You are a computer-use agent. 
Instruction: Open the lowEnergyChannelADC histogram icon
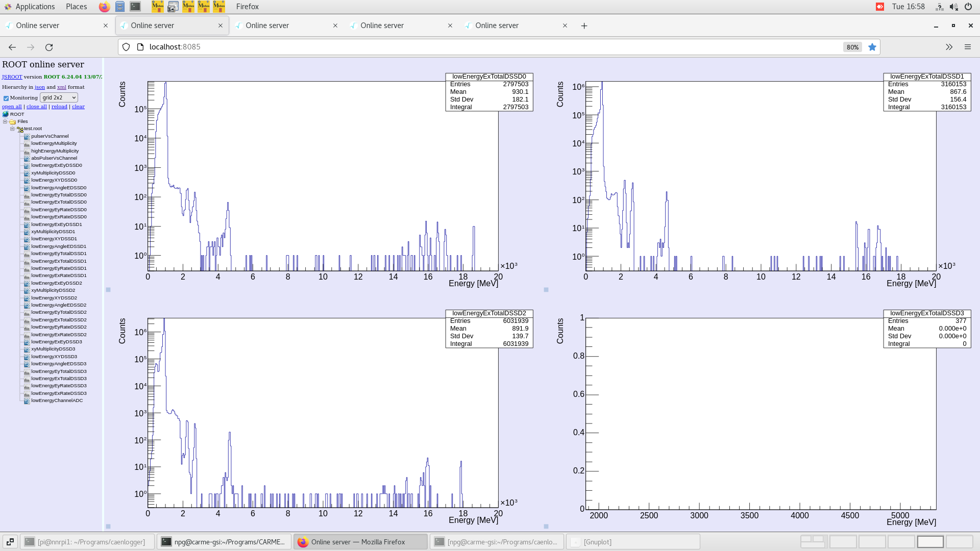tap(26, 400)
